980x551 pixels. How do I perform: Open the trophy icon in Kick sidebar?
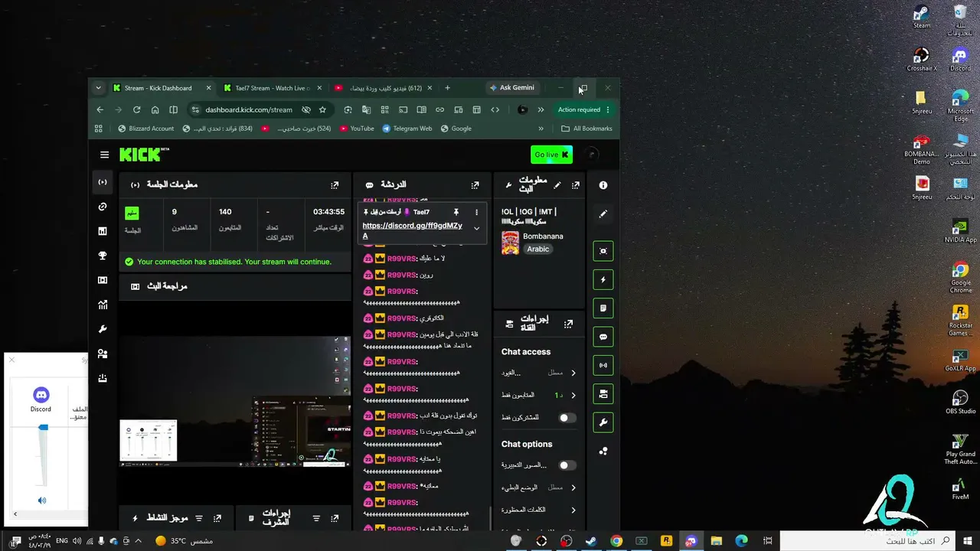(x=103, y=256)
